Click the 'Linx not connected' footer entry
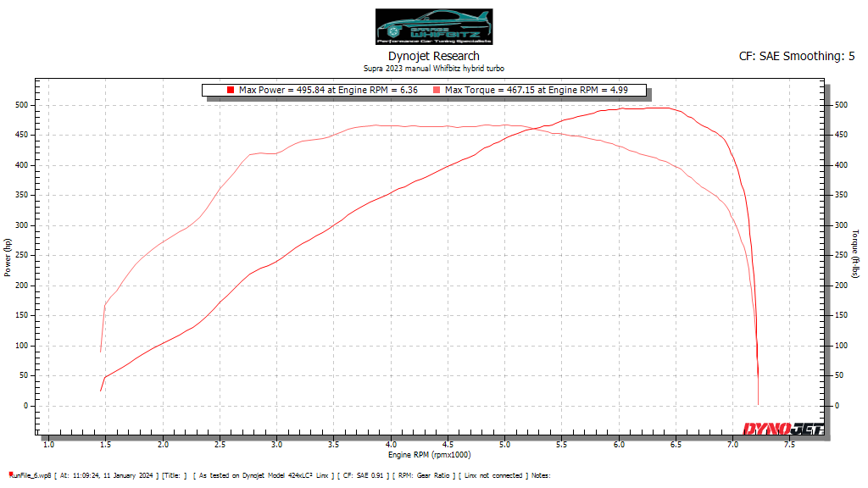This screenshot has width=868, height=488. 493,475
